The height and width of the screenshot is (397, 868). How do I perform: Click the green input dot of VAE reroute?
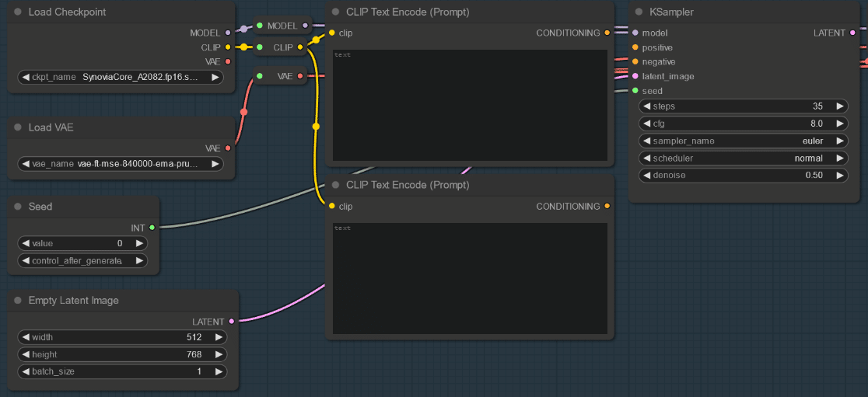[x=259, y=76]
